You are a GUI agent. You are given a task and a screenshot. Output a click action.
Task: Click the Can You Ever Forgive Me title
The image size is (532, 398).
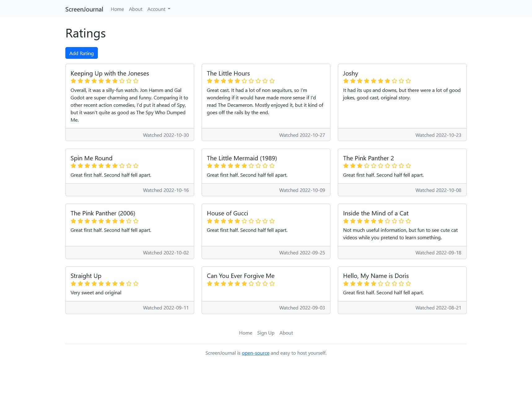tap(241, 276)
